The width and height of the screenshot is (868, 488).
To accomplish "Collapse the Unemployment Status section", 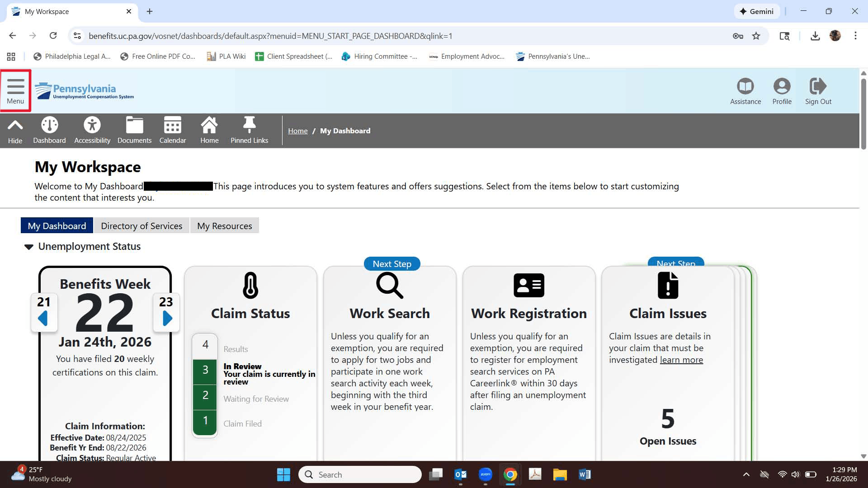I will (x=29, y=247).
